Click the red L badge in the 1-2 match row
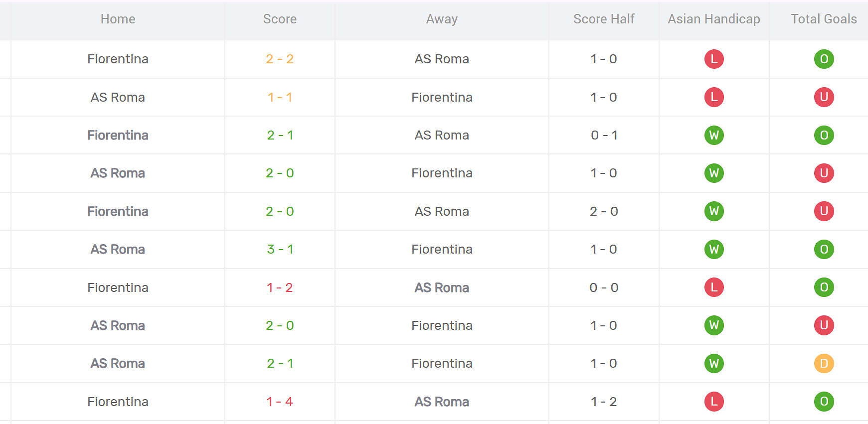Image resolution: width=868 pixels, height=424 pixels. 714,287
